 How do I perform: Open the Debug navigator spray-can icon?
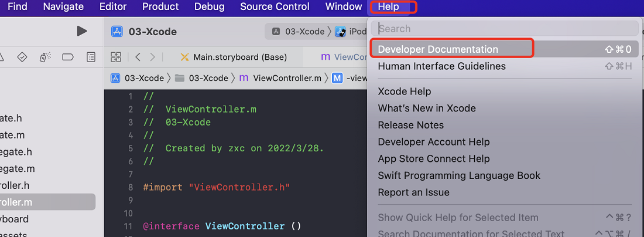(x=45, y=57)
